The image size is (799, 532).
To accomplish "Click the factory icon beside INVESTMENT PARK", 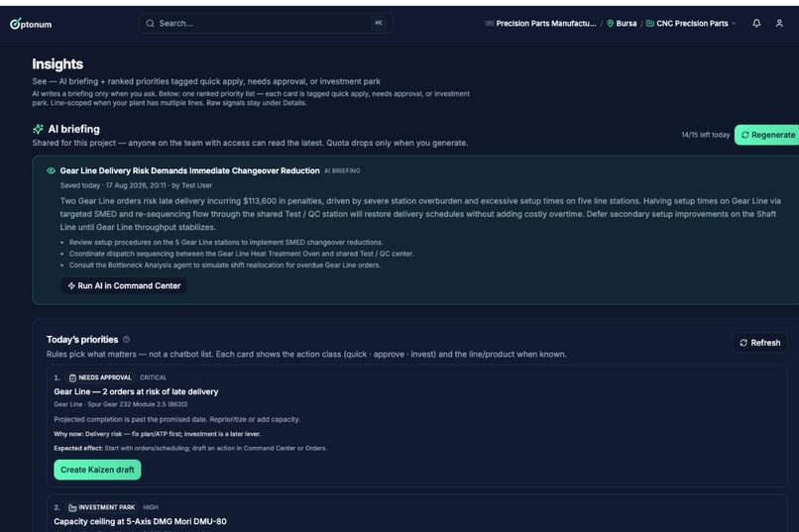I will click(x=72, y=507).
